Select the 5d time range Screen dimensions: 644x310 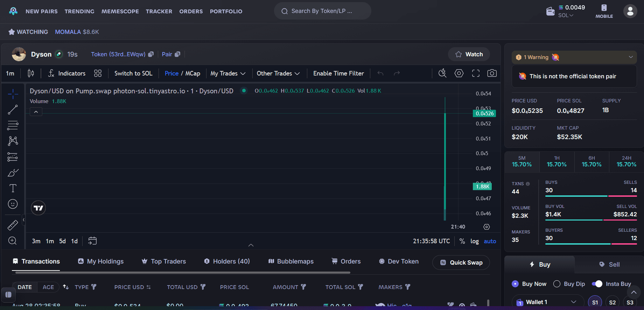[x=62, y=241]
